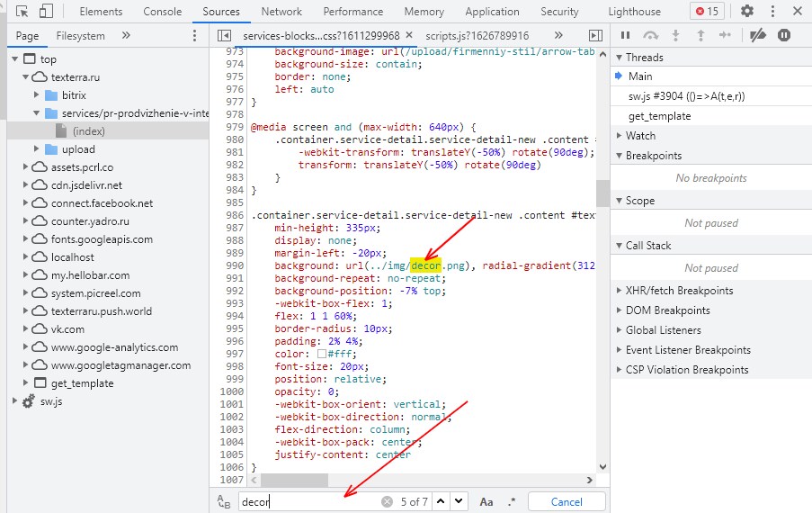Enable match case in search bar

tap(486, 502)
